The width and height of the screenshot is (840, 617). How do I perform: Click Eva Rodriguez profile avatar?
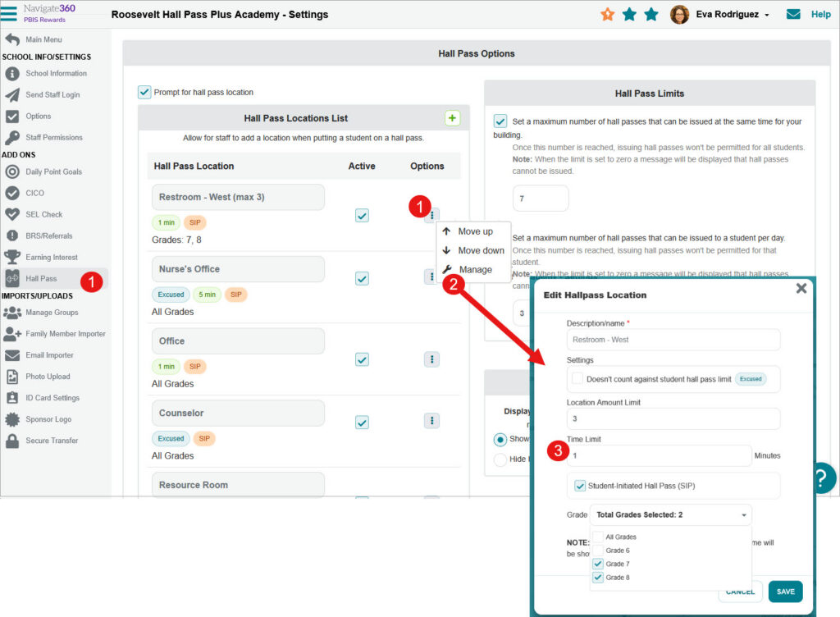click(x=679, y=15)
